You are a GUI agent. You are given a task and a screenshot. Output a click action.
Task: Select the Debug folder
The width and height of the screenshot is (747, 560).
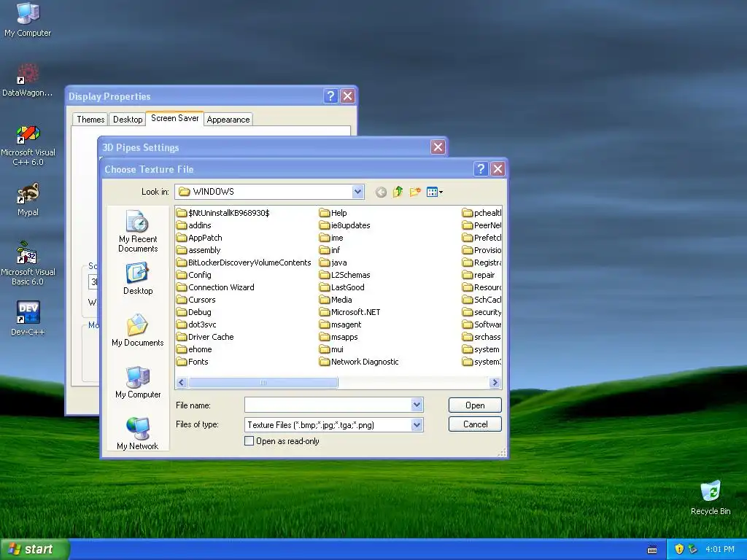[194, 312]
